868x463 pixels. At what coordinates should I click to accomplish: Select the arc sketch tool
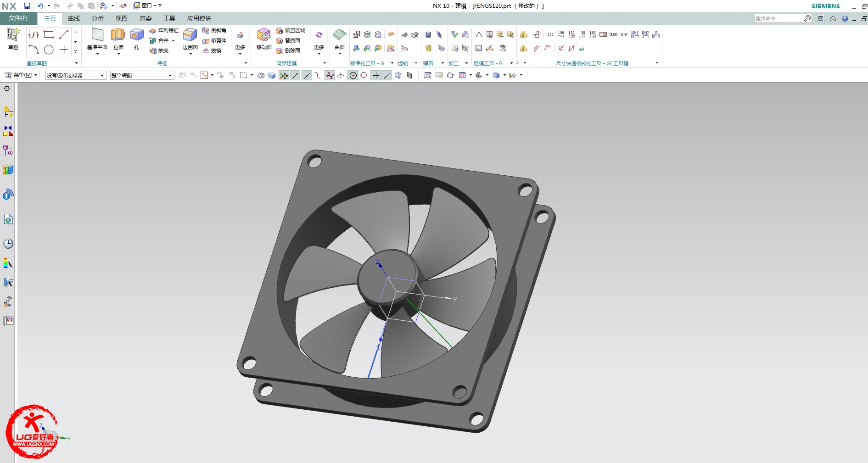point(34,50)
